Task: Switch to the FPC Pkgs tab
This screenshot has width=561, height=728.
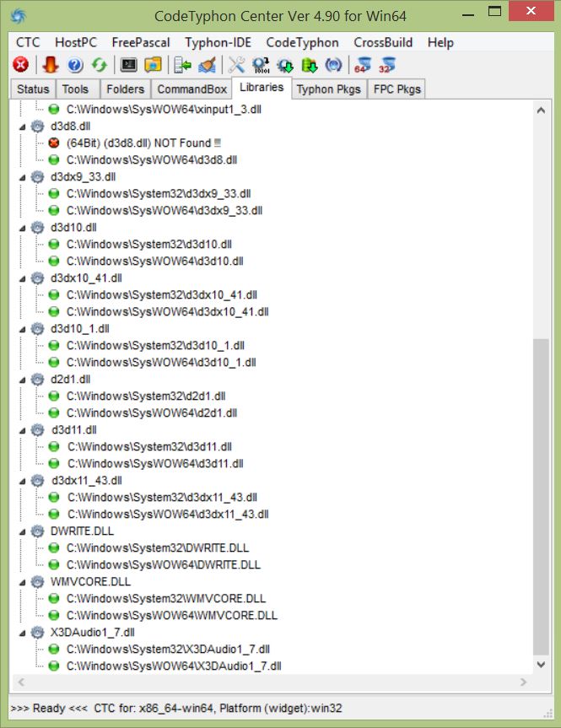Action: (x=397, y=89)
